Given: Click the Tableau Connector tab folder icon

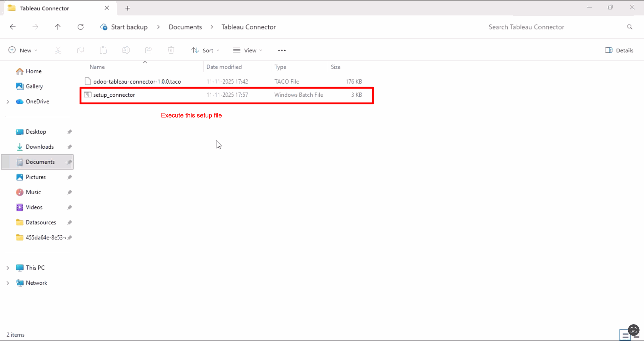Looking at the screenshot, I should tap(12, 8).
